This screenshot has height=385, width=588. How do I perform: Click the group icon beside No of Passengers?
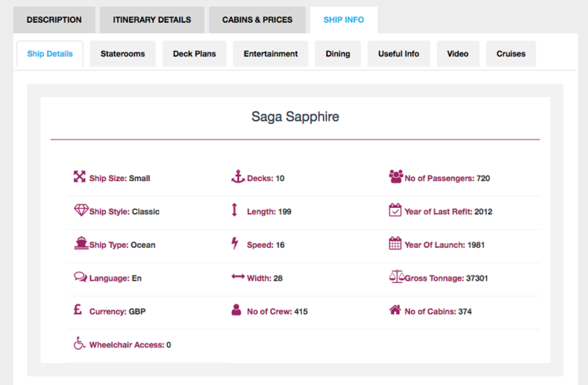pos(396,176)
